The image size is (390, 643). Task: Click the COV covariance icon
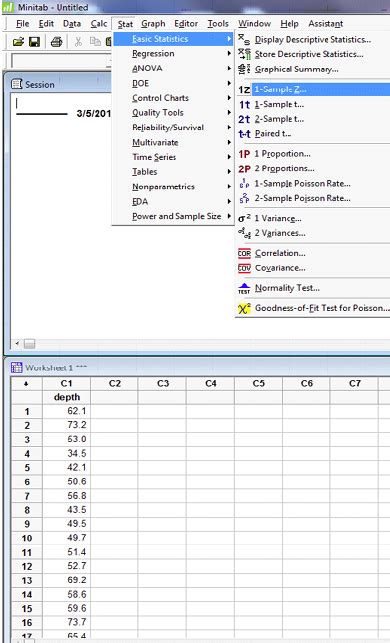coord(244,268)
